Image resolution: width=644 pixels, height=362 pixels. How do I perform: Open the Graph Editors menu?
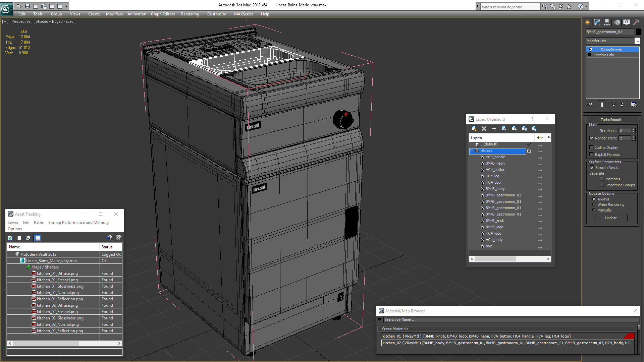coord(163,14)
